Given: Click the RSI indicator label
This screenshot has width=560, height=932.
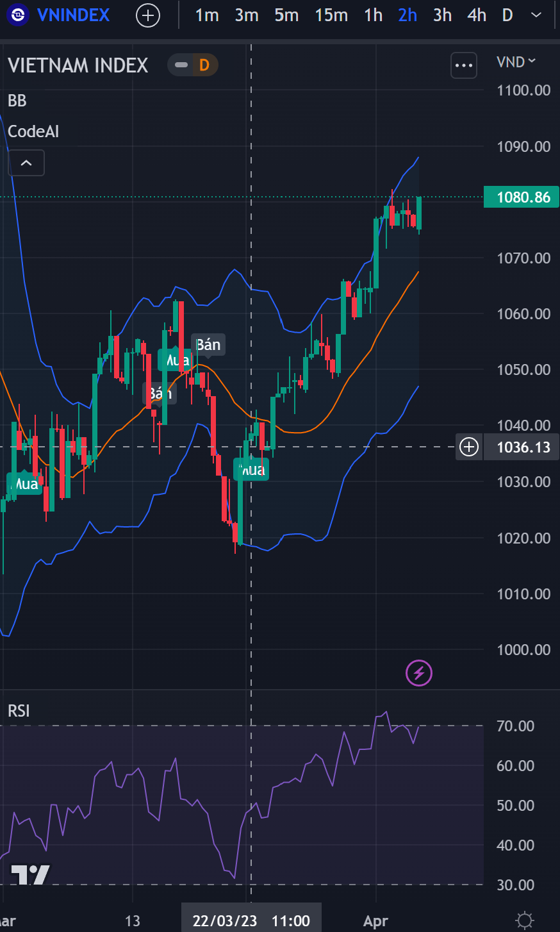Looking at the screenshot, I should 19,711.
